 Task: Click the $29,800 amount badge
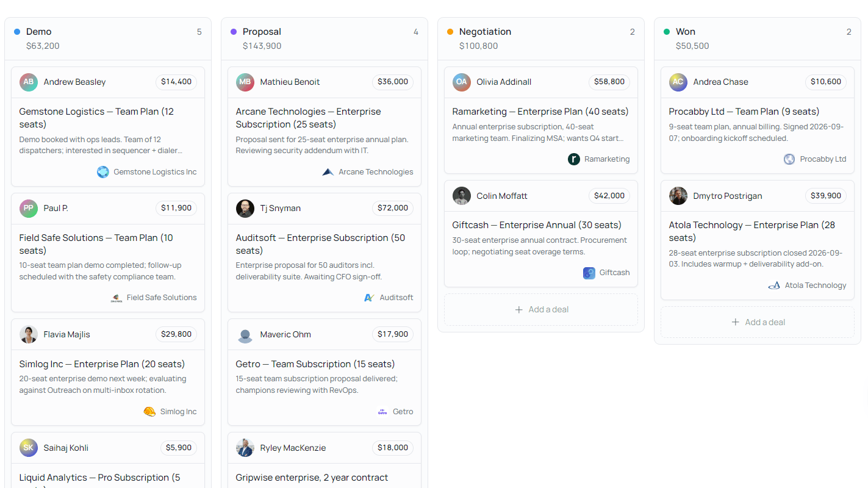tap(176, 334)
